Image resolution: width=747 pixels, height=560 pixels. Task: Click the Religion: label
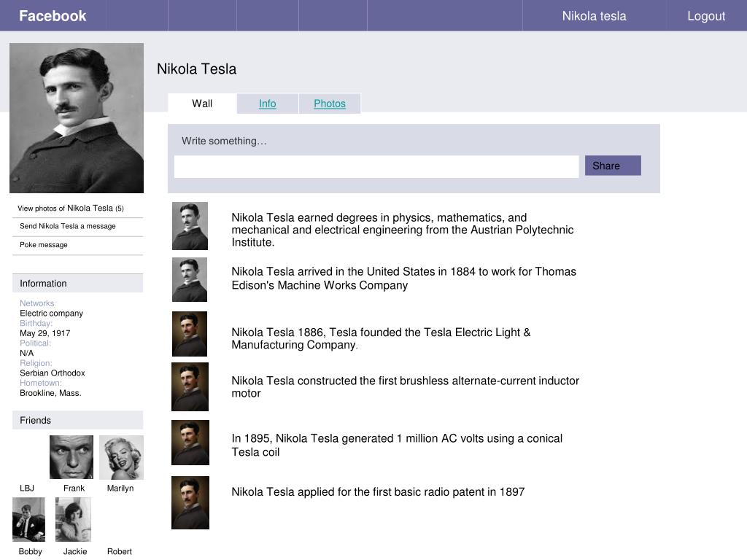36,363
